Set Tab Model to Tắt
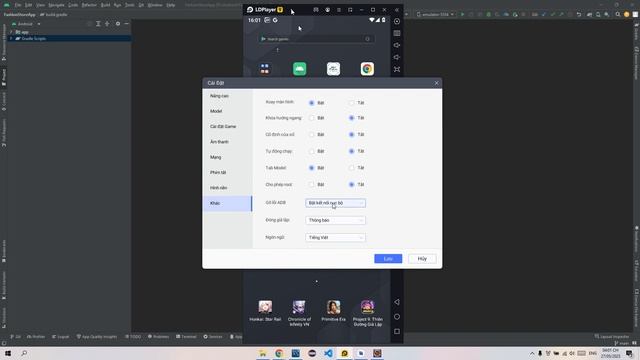Screen dimensions: 640x360 pos(351,168)
